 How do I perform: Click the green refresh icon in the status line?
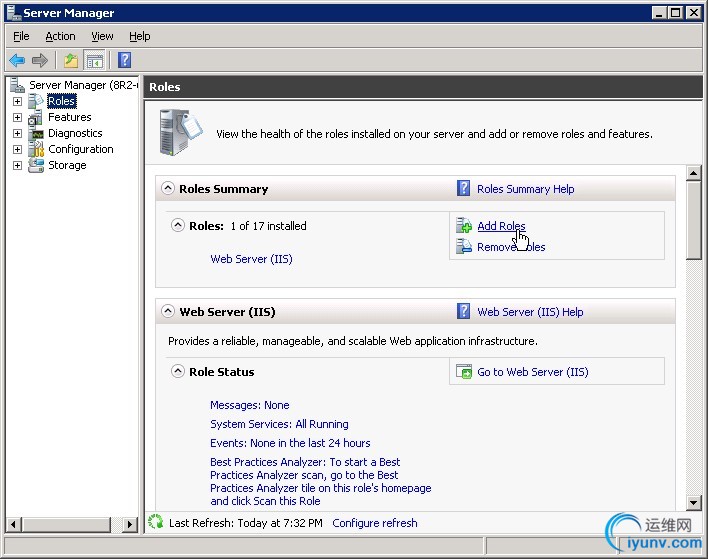click(x=155, y=522)
